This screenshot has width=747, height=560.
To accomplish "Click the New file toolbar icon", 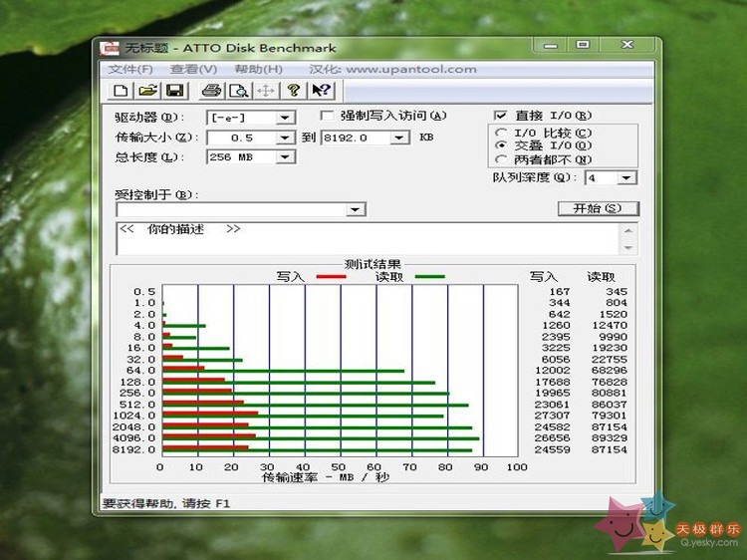I will tap(121, 91).
